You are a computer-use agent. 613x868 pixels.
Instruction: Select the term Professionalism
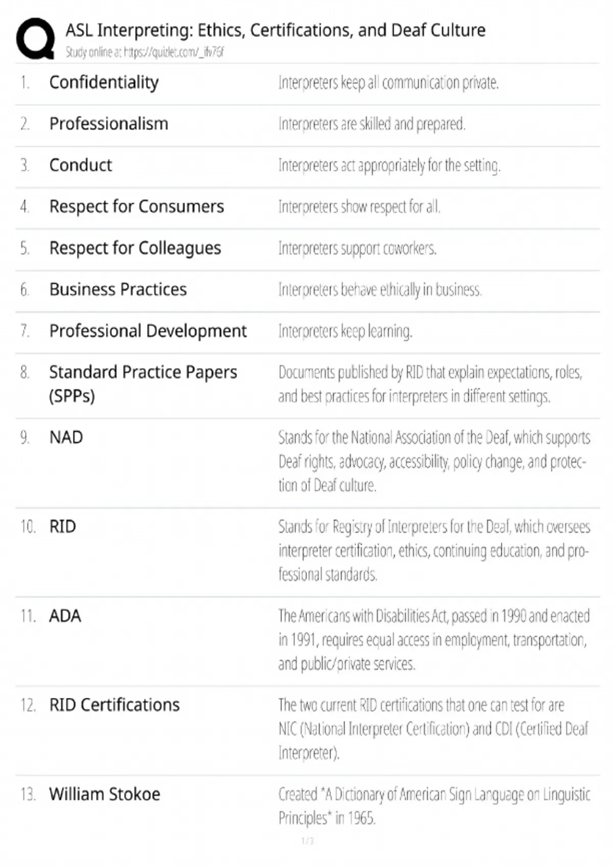108,124
